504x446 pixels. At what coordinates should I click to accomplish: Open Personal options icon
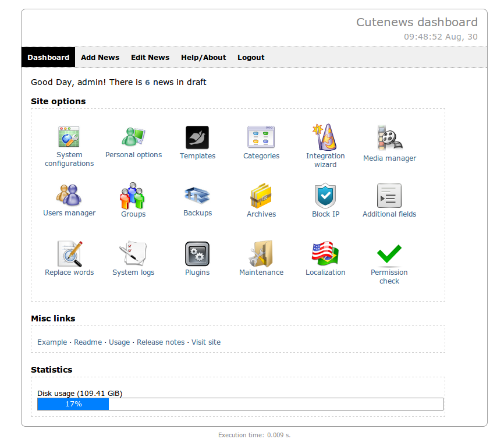tap(133, 137)
